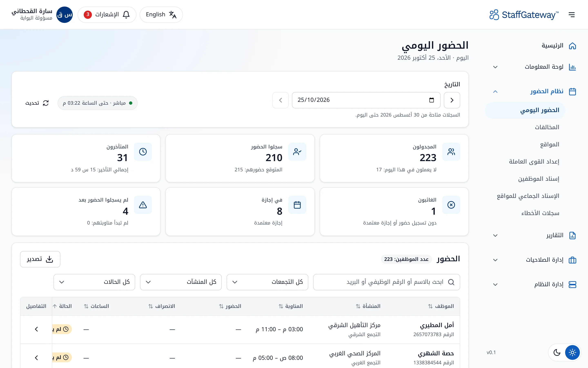The width and height of the screenshot is (588, 368).
Task: Open details for أمل المطيري row
Action: 37,329
